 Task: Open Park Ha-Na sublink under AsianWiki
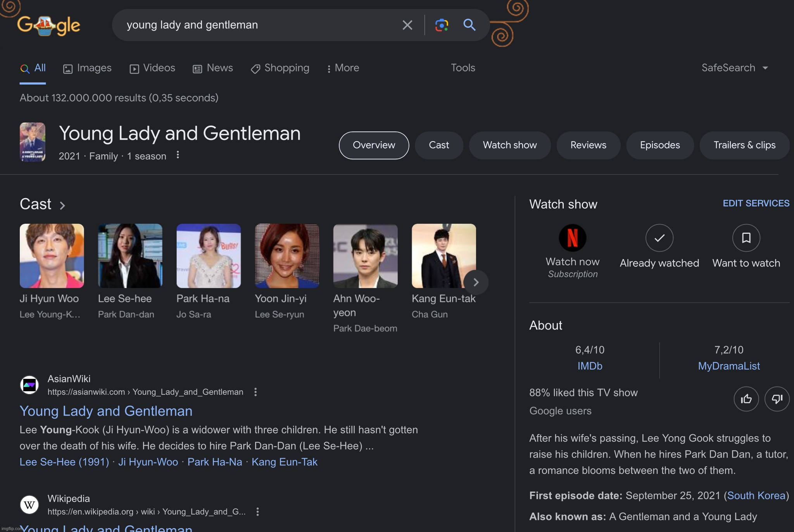[x=215, y=462]
